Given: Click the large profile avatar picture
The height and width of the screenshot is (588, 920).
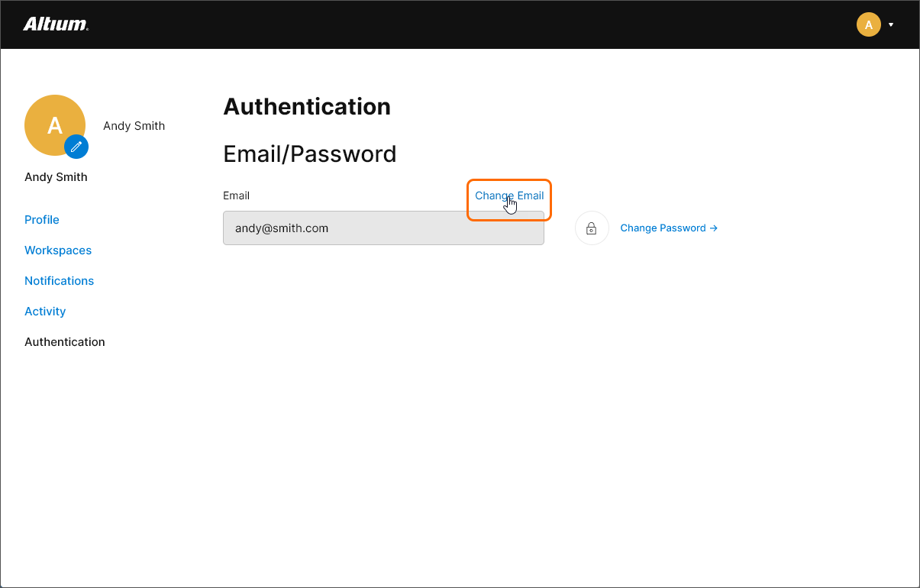Looking at the screenshot, I should 50,122.
